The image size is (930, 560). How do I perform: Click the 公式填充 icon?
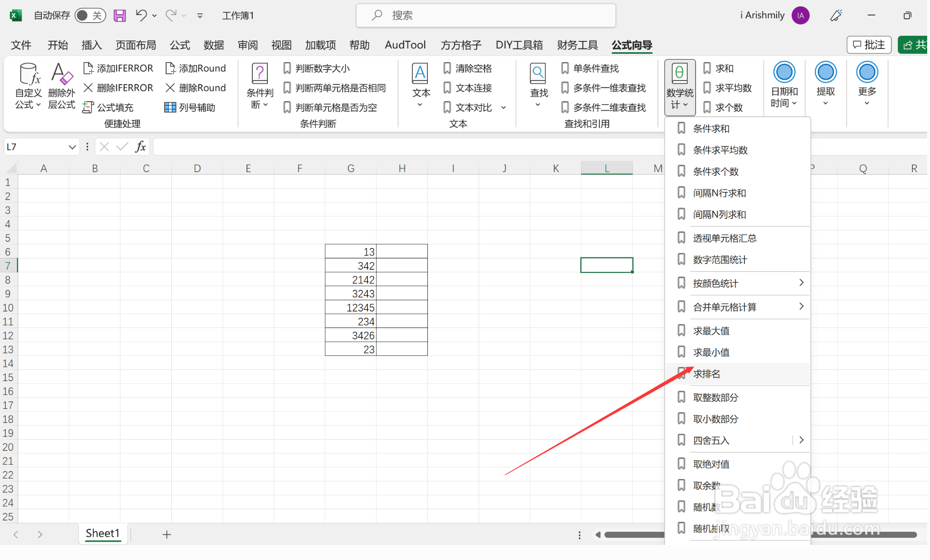coord(88,107)
